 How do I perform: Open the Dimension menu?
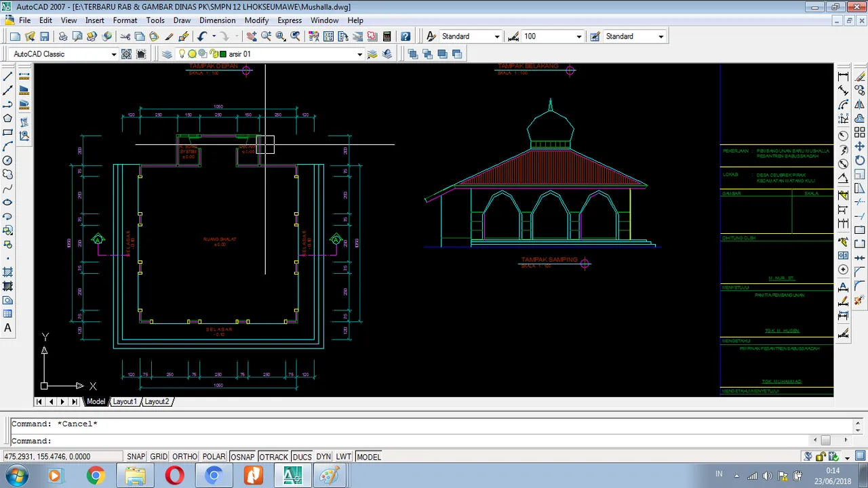[x=217, y=20]
